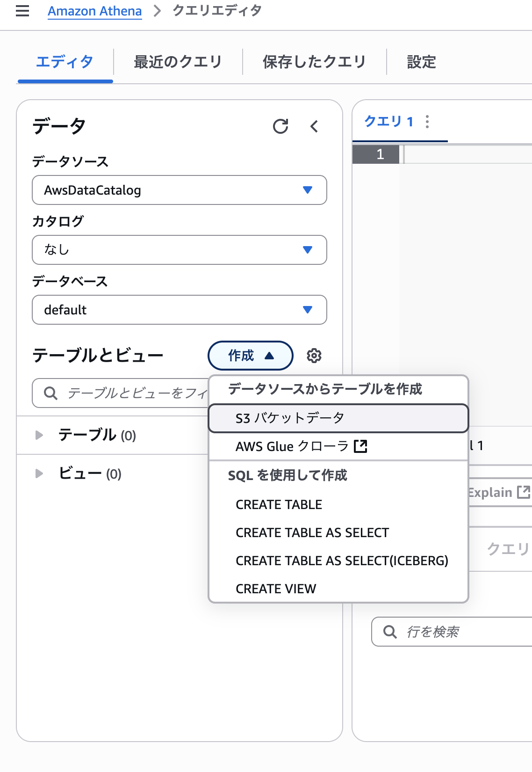
Task: Click クエリエディタ breadcrumb text
Action: pyautogui.click(x=217, y=11)
